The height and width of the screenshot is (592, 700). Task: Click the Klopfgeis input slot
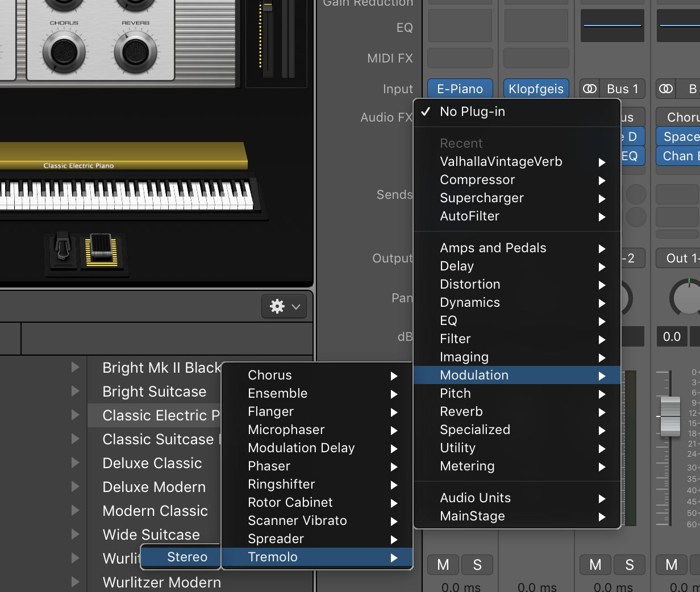[536, 89]
